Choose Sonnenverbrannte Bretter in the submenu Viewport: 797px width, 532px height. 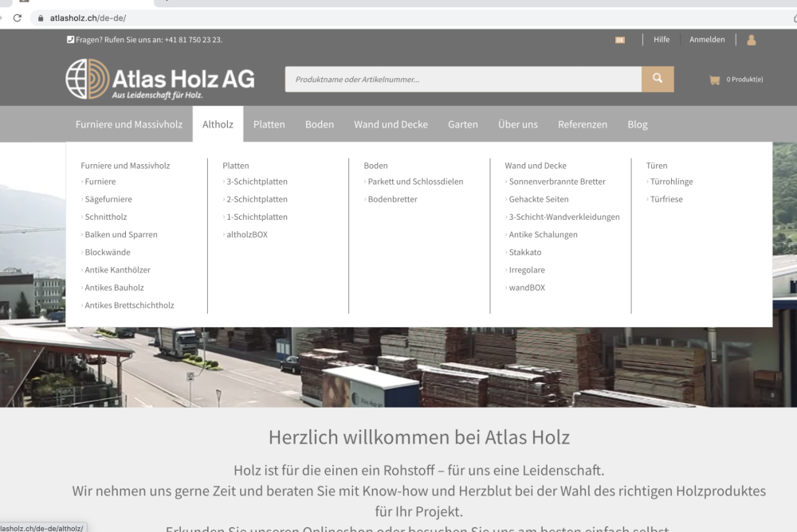pyautogui.click(x=557, y=182)
